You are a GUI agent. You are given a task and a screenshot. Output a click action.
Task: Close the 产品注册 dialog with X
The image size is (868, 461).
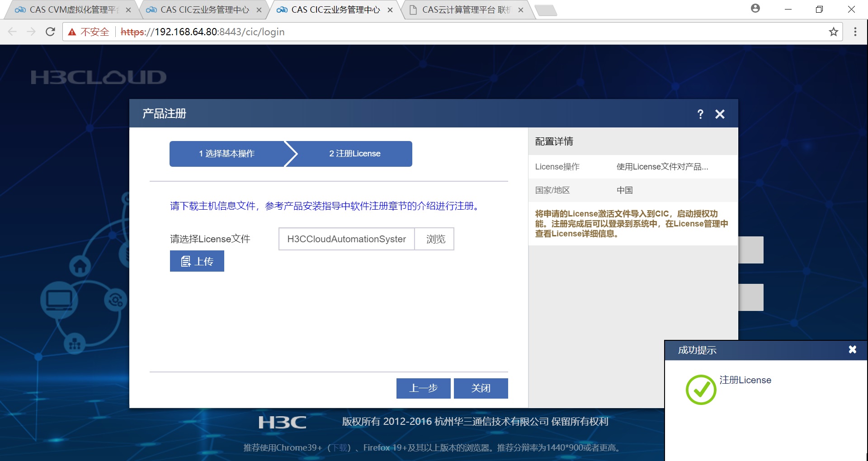click(x=720, y=114)
